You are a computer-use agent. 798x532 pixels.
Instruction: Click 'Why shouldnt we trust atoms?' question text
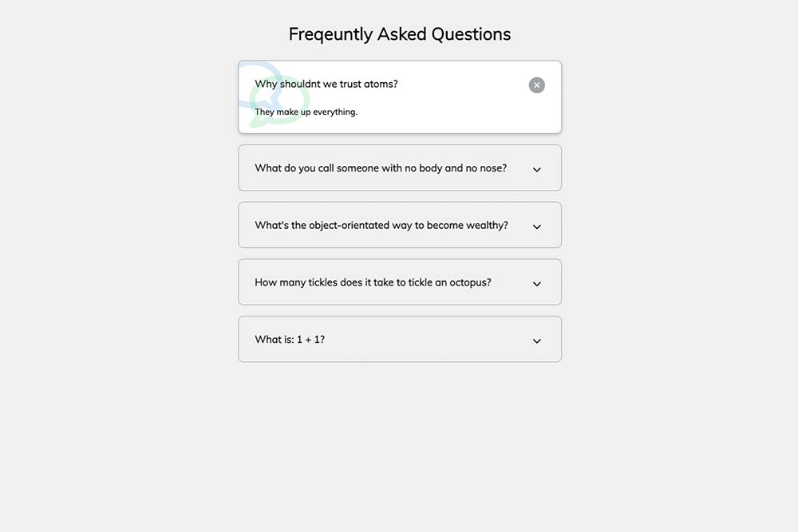click(326, 84)
